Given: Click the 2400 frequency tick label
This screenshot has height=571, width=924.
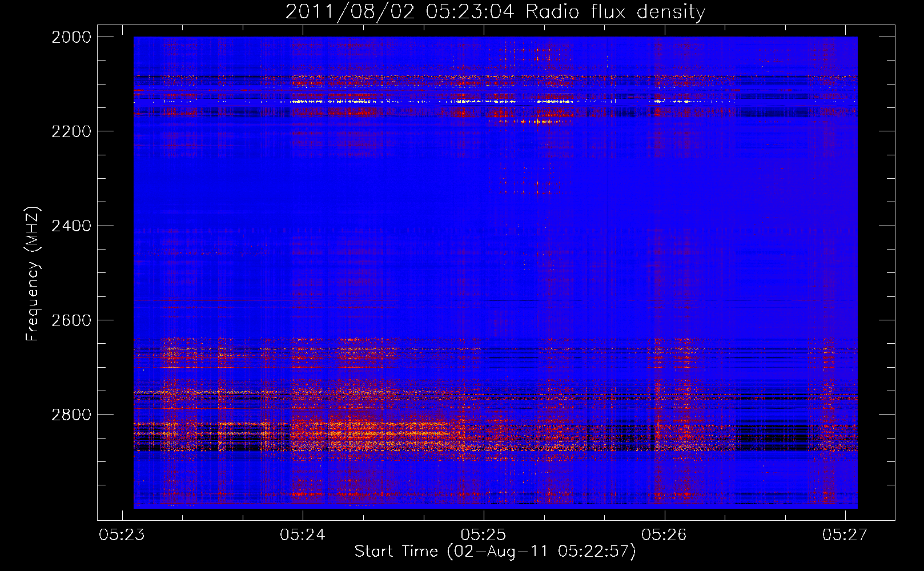Looking at the screenshot, I should tap(71, 226).
